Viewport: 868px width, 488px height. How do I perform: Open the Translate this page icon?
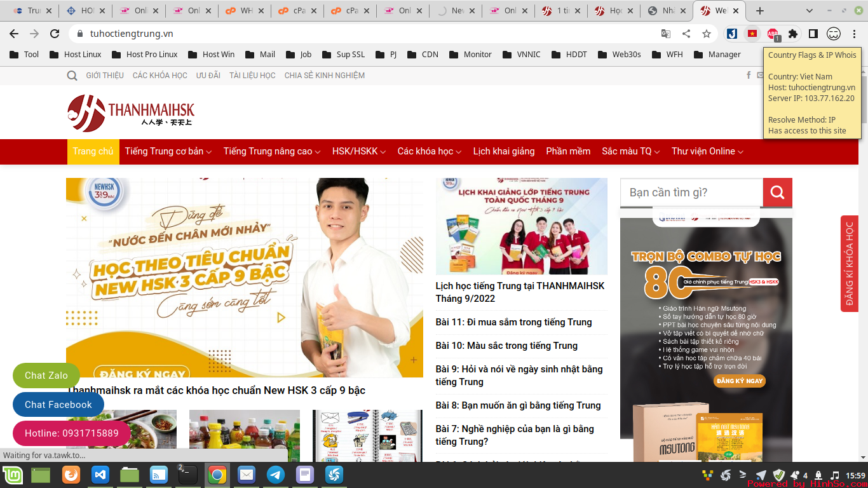coord(666,34)
